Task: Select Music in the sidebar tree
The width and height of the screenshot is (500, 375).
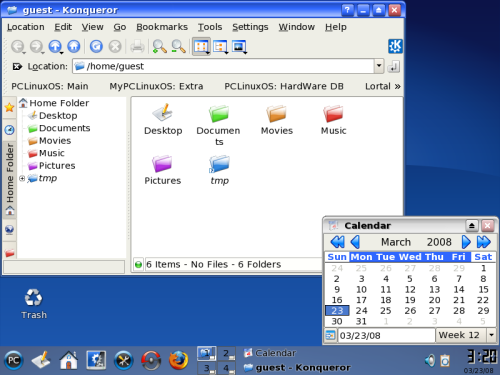Action: coord(46,153)
